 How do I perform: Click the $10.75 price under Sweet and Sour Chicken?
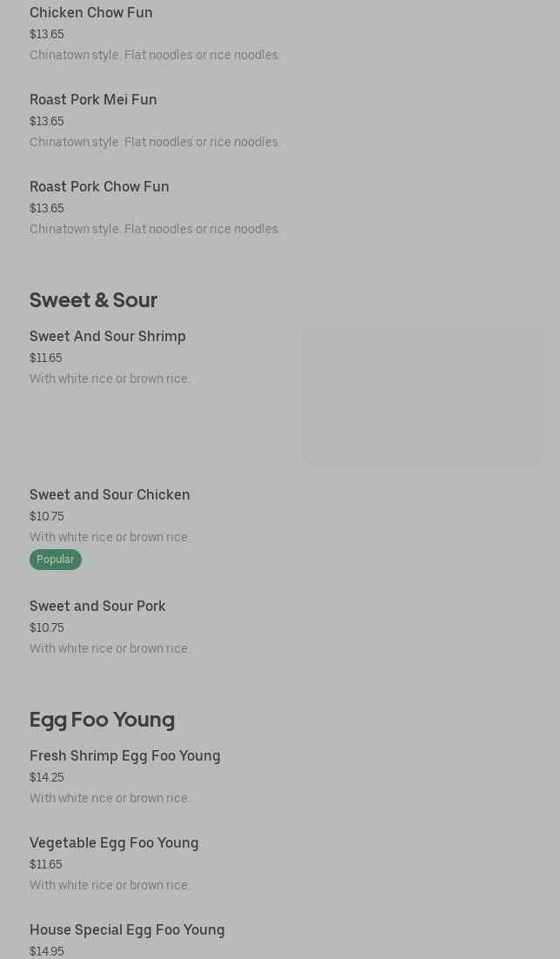pyautogui.click(x=46, y=516)
